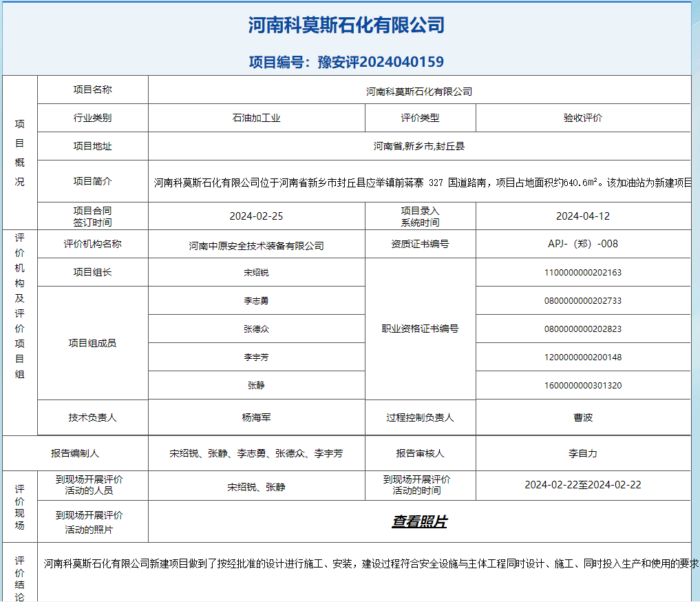The width and height of the screenshot is (700, 602).
Task: Click the 项目简介 description text
Action: [422, 183]
